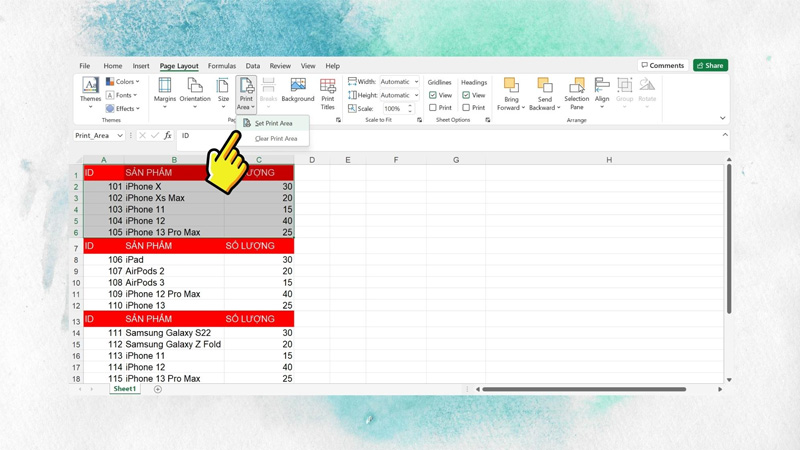Select row 10 header

(76, 283)
